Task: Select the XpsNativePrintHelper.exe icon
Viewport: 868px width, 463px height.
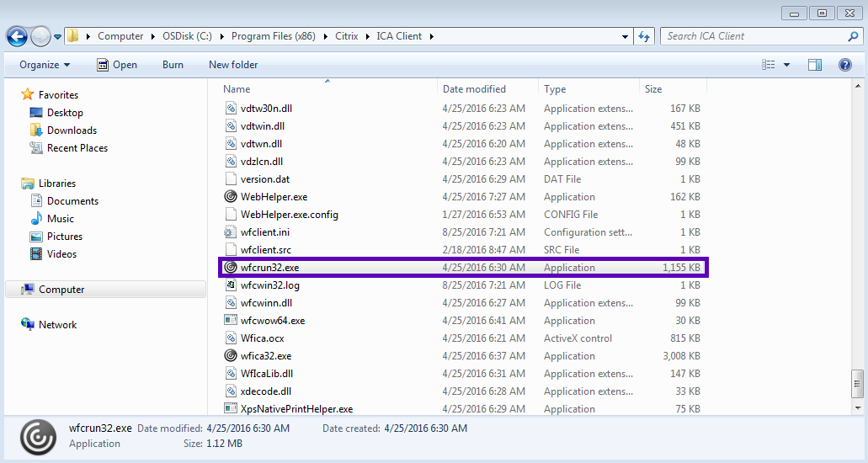Action: click(231, 409)
